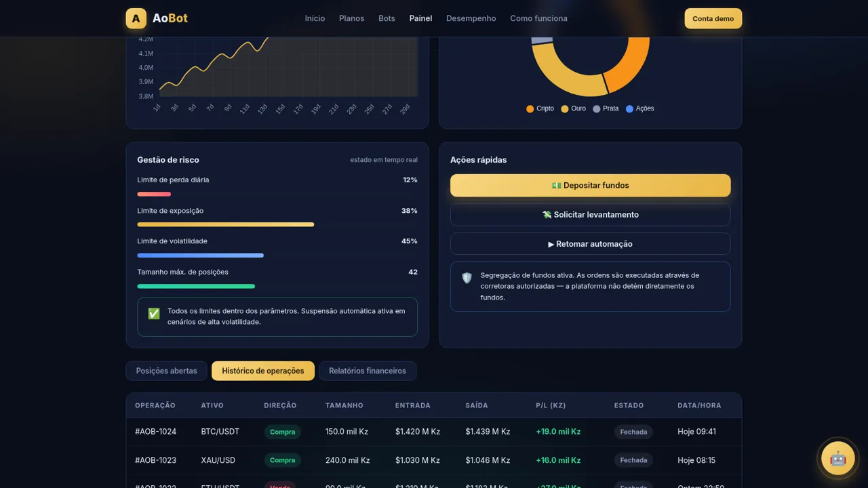
Task: Select operation #AOB-1024
Action: [155, 432]
